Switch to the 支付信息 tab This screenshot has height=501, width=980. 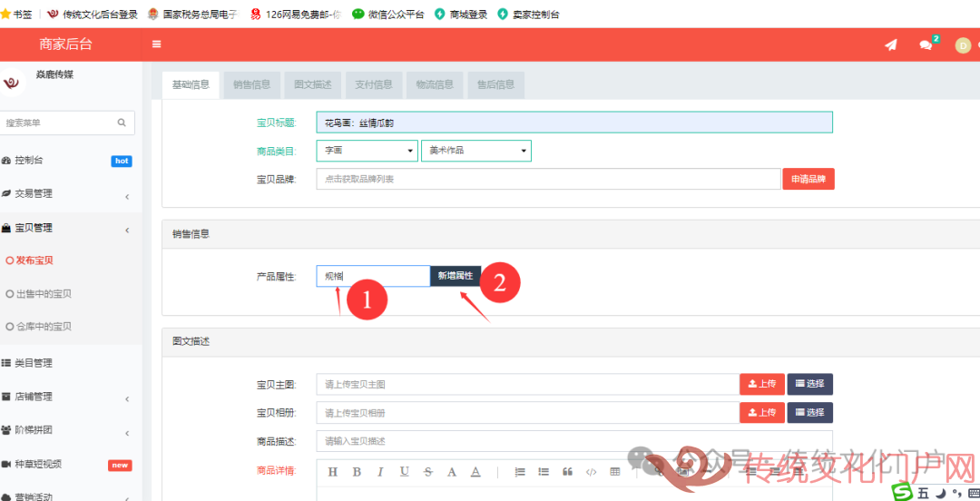pos(374,85)
